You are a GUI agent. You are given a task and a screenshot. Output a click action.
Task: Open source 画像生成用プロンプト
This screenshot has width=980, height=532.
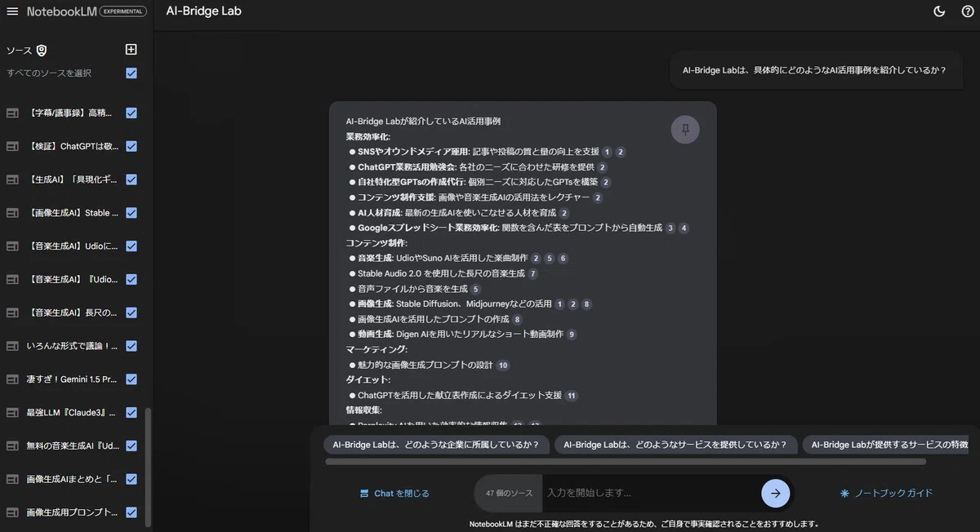click(73, 512)
